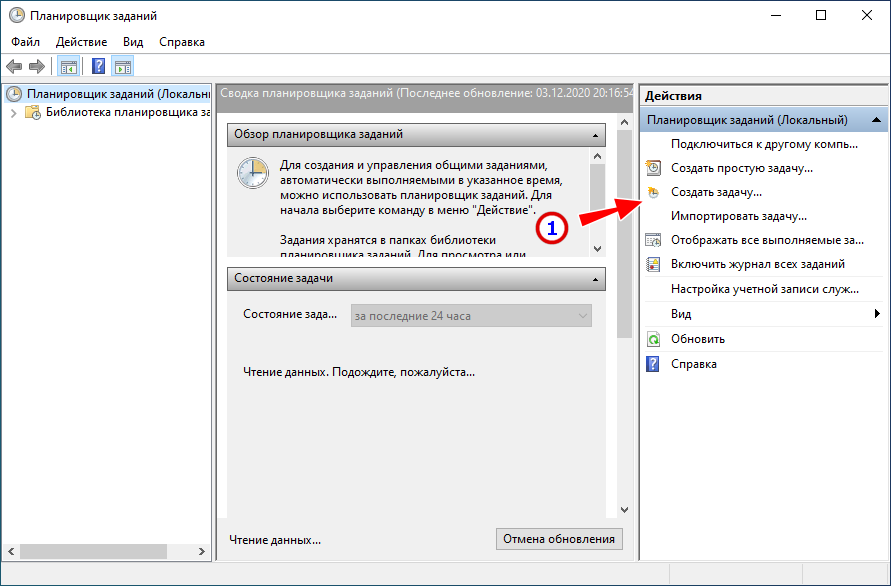The image size is (891, 586).
Task: Click the 'Обновить' green refresh icon
Action: pos(653,339)
